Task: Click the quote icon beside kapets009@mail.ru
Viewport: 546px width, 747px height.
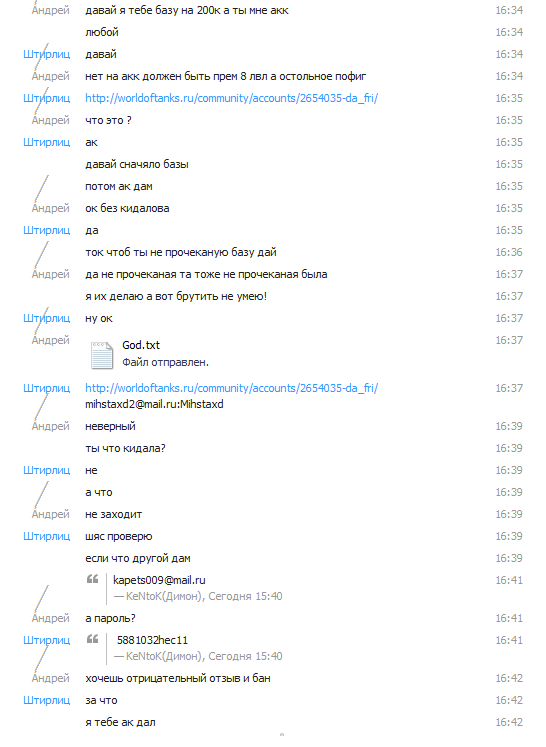Action: click(x=92, y=579)
